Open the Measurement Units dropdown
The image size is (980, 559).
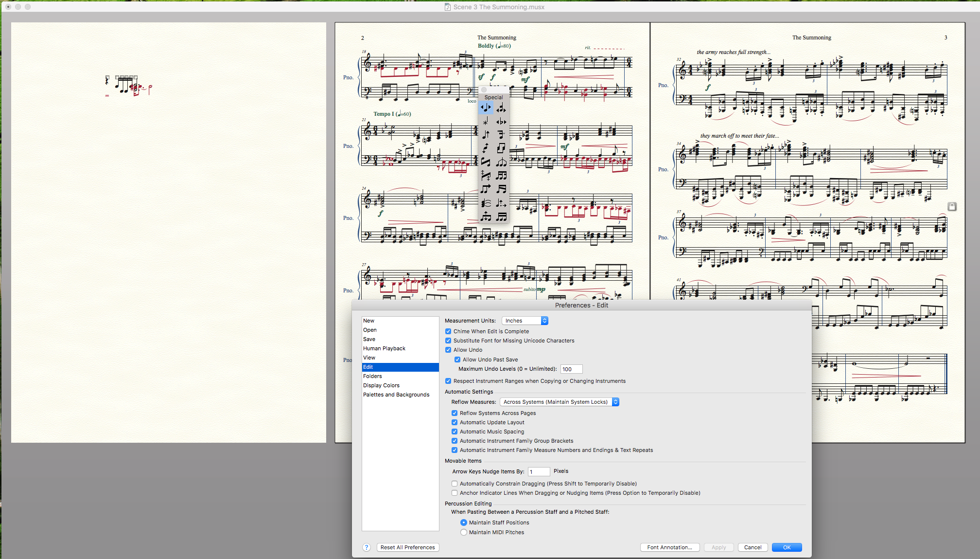coord(525,321)
